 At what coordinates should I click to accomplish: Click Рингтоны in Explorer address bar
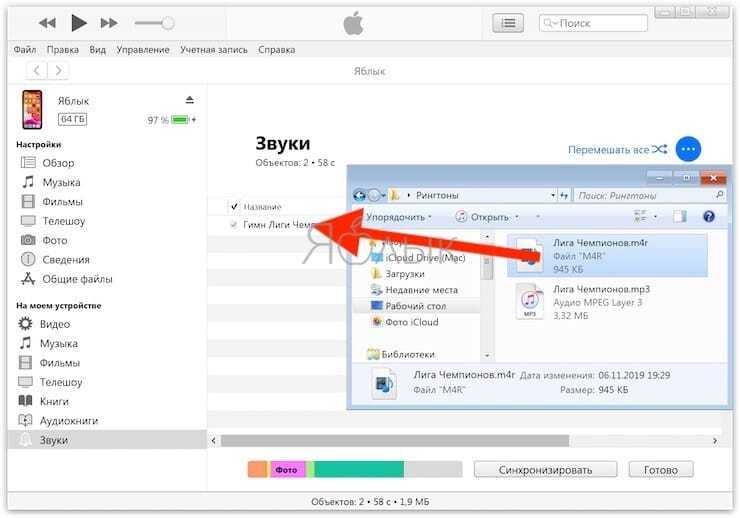437,195
